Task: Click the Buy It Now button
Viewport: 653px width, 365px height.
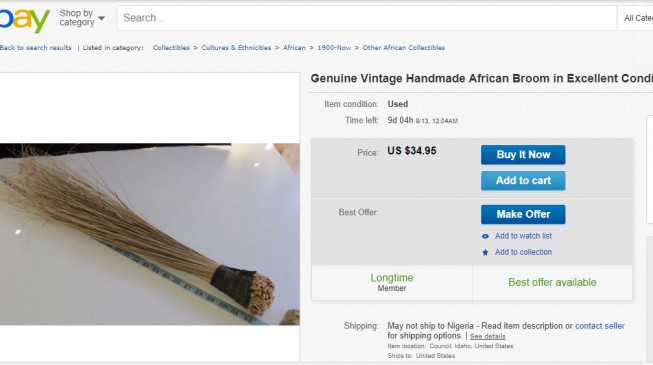Action: [x=523, y=155]
